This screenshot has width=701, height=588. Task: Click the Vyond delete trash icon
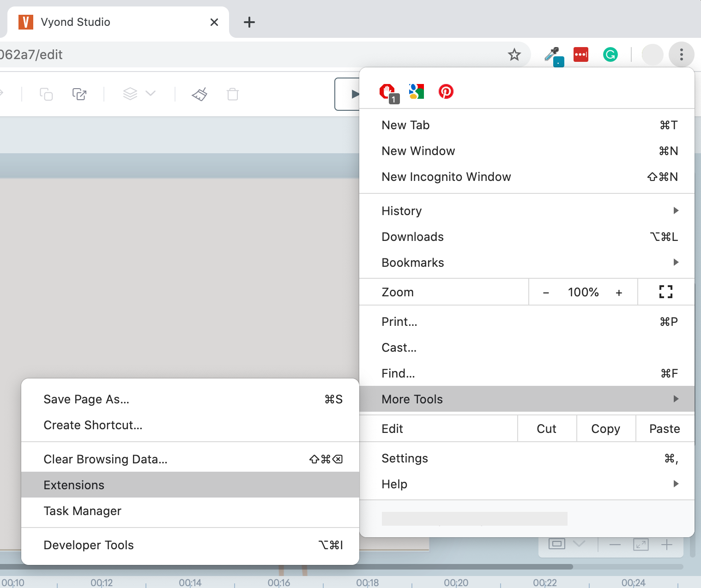point(233,94)
